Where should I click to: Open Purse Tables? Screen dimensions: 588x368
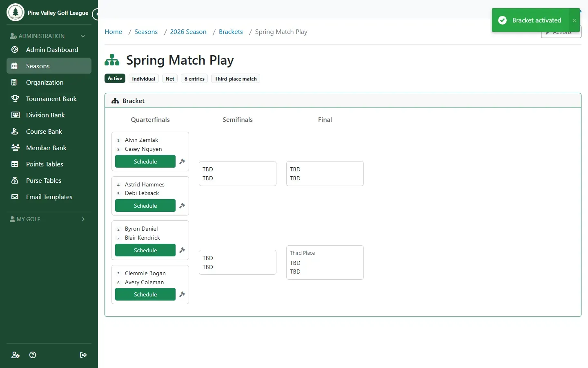tap(49, 180)
